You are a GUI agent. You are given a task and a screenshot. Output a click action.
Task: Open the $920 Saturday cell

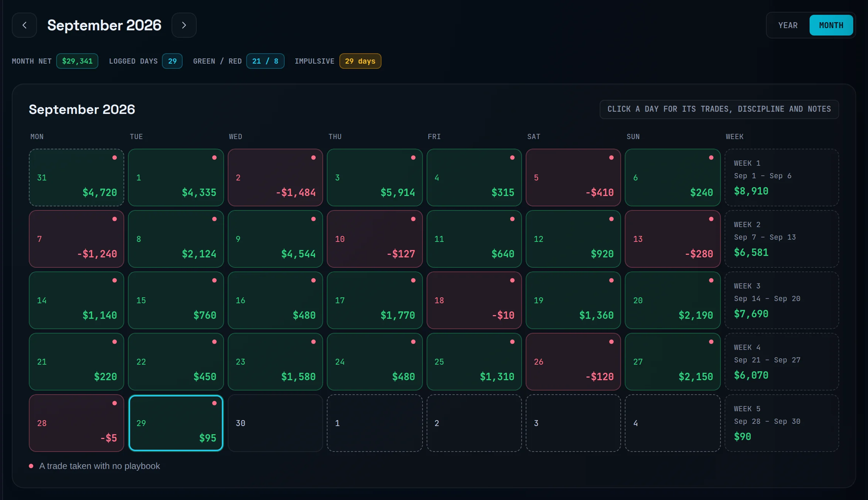pos(573,239)
